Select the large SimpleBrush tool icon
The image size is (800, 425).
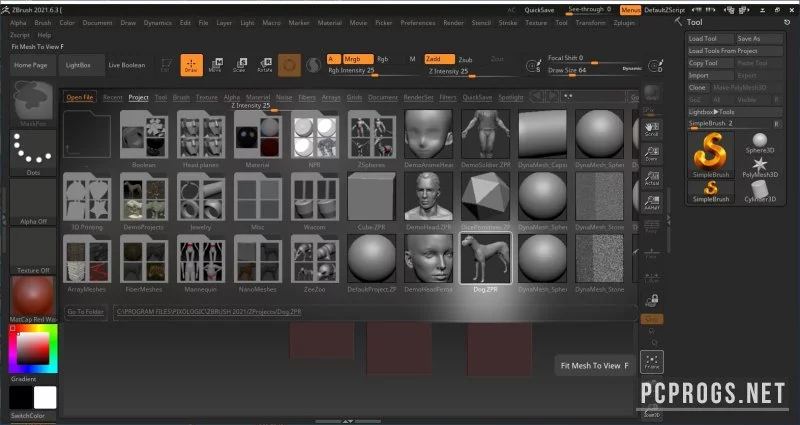(711, 155)
